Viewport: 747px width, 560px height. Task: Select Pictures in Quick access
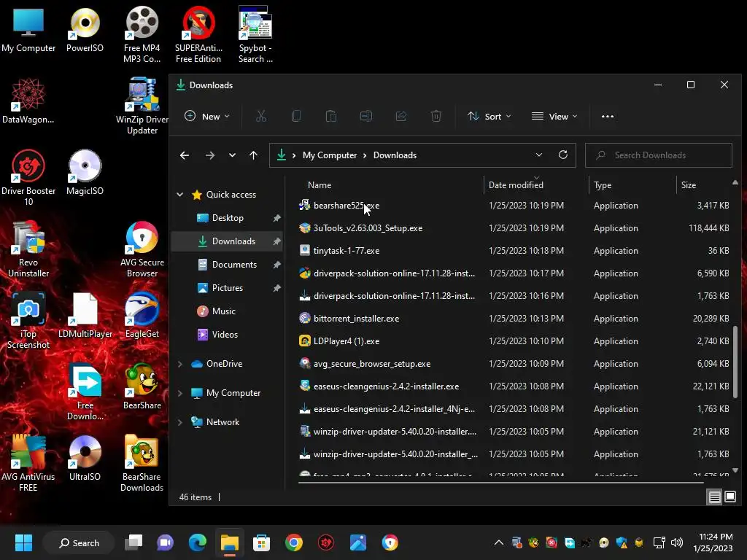[x=227, y=287]
